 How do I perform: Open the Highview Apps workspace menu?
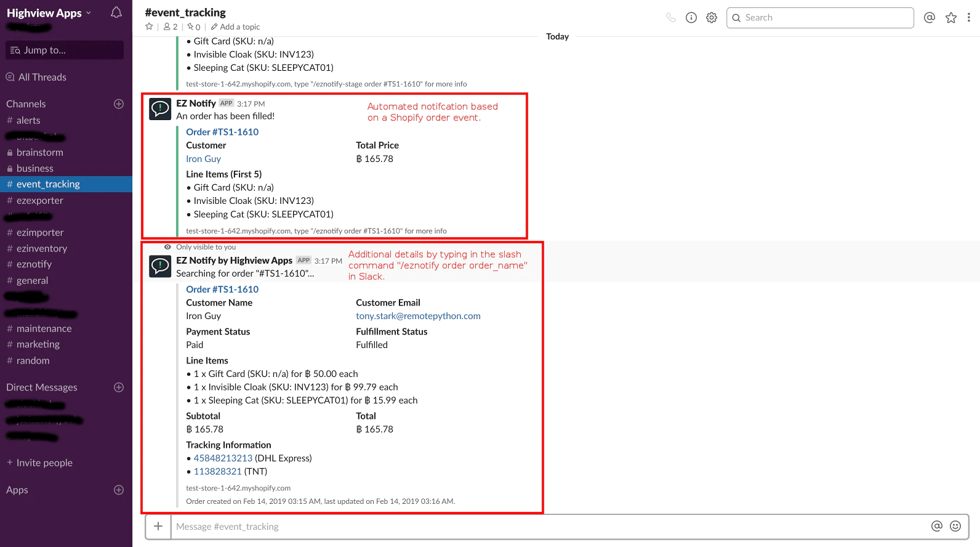pyautogui.click(x=49, y=13)
